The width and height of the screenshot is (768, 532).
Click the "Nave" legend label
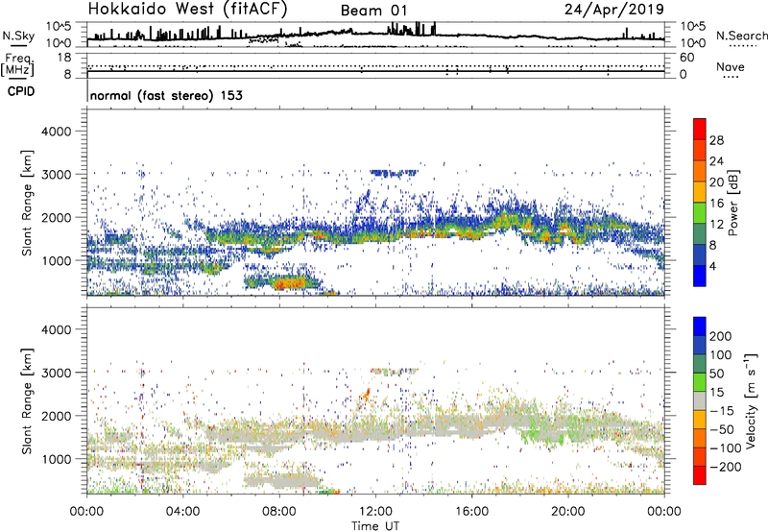730,67
